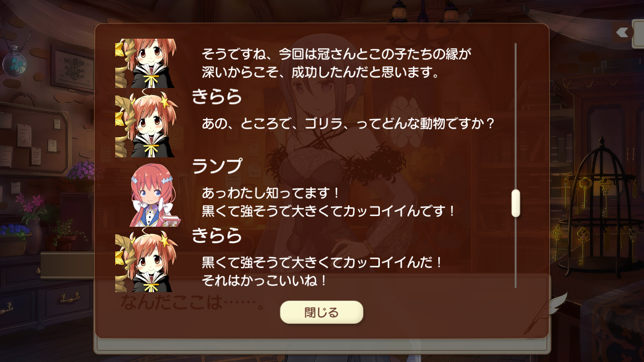The width and height of the screenshot is (644, 362).
Task: Click the scrollbar track above the handle
Action: pos(516,116)
